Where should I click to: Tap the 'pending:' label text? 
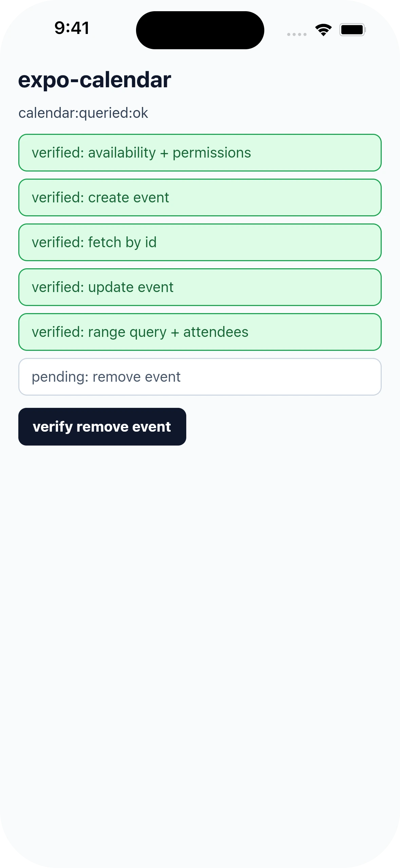(60, 377)
